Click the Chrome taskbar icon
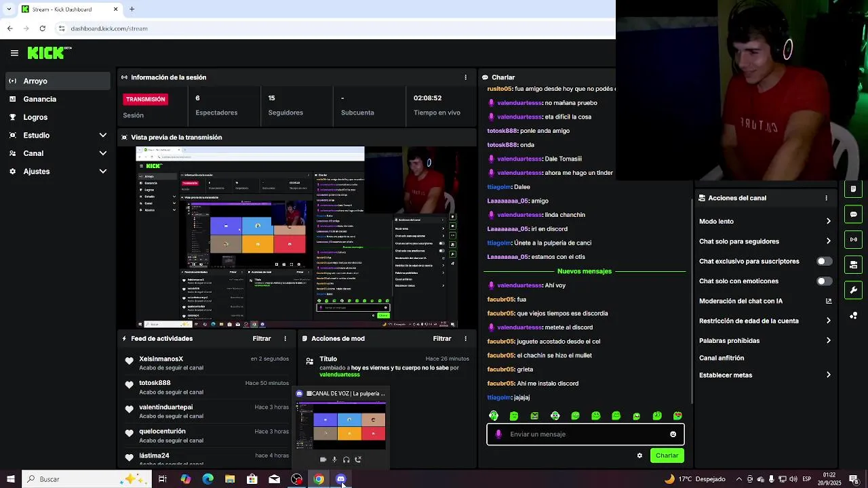The height and width of the screenshot is (488, 868). 318,479
